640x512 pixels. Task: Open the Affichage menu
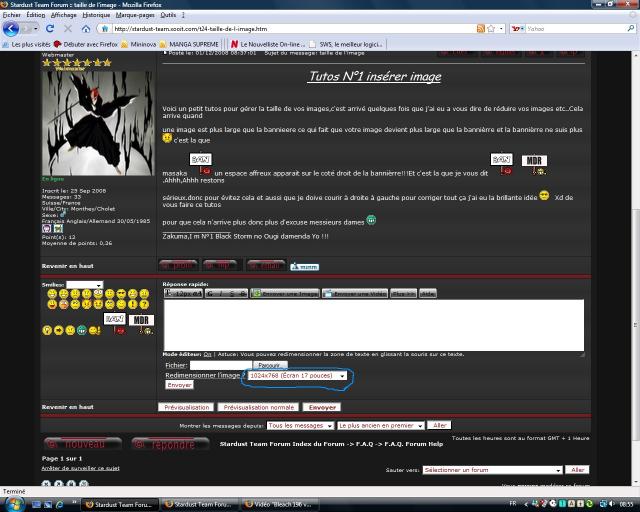coord(63,15)
